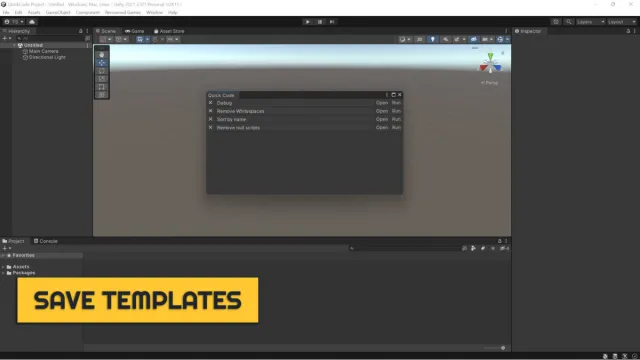
Task: Select the Transform tool in Scene overlay
Action: tap(102, 95)
